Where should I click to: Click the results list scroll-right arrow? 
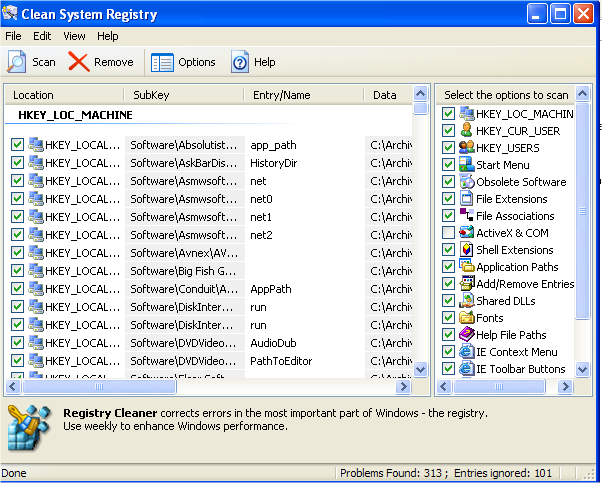pyautogui.click(x=404, y=386)
